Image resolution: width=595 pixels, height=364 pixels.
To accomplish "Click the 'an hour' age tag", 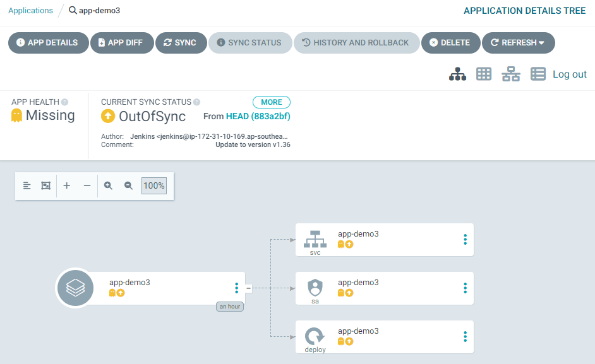I will [x=230, y=307].
